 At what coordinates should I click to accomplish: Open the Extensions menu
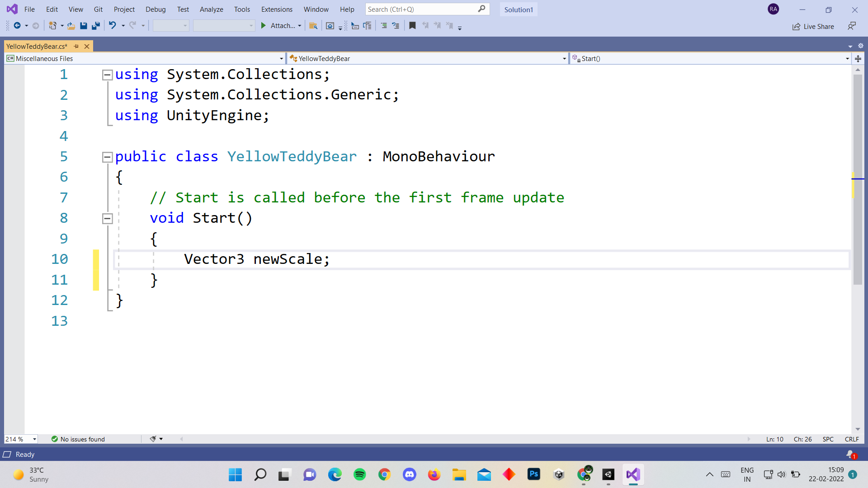pyautogui.click(x=277, y=9)
